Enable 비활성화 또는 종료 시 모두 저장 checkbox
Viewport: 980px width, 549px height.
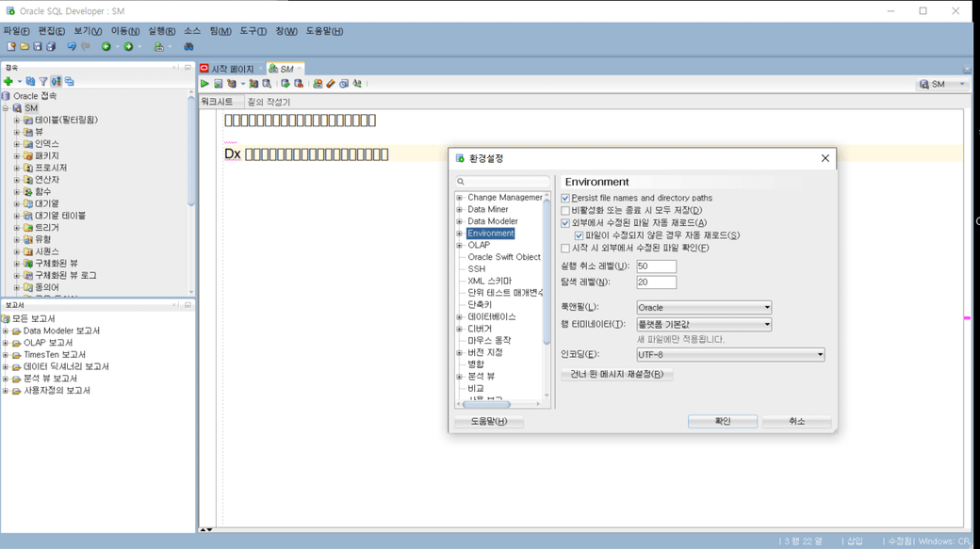point(565,211)
